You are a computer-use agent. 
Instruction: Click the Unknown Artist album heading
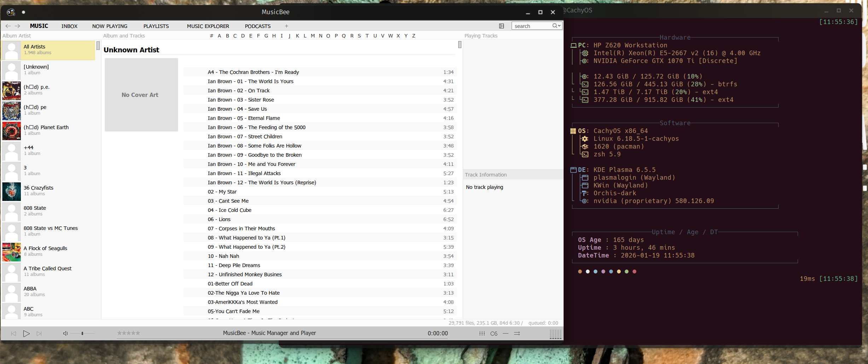pyautogui.click(x=131, y=50)
